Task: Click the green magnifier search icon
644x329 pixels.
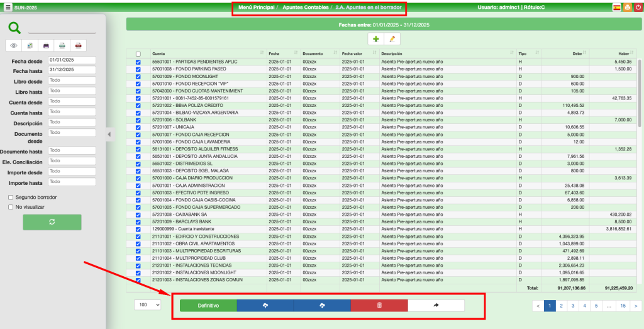Action: 14,28
